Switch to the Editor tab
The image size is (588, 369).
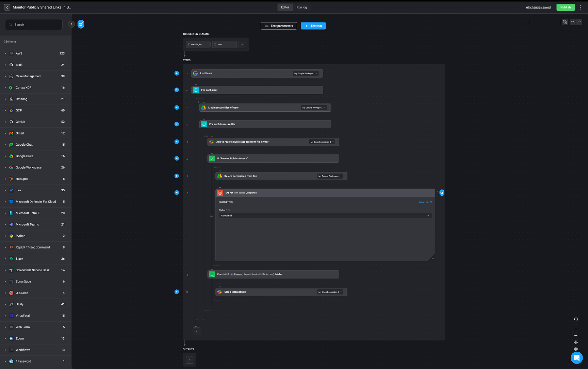pyautogui.click(x=285, y=7)
